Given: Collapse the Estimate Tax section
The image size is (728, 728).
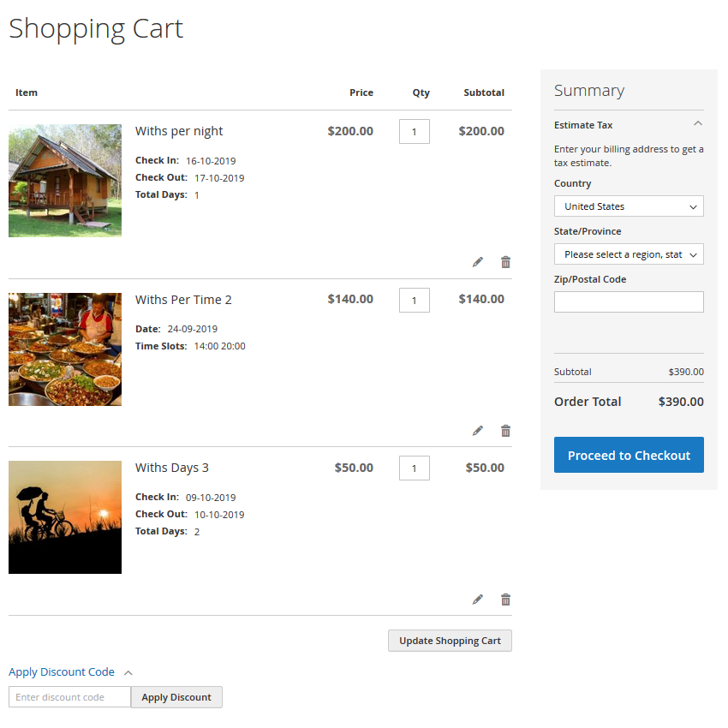Looking at the screenshot, I should [x=697, y=125].
